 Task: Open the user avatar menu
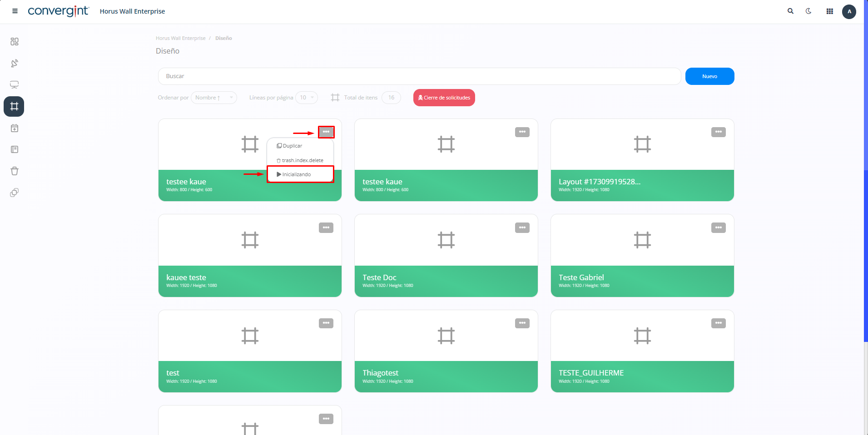point(849,12)
